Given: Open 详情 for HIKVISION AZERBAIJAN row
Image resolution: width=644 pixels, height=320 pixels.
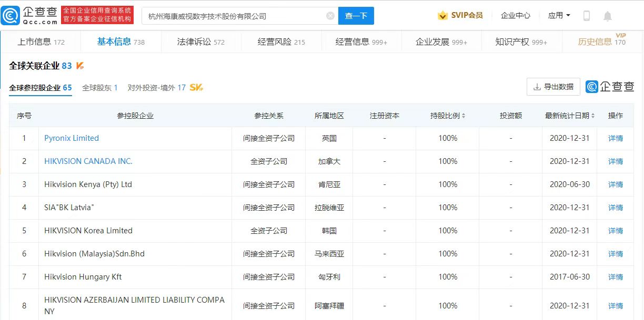Looking at the screenshot, I should tap(616, 306).
